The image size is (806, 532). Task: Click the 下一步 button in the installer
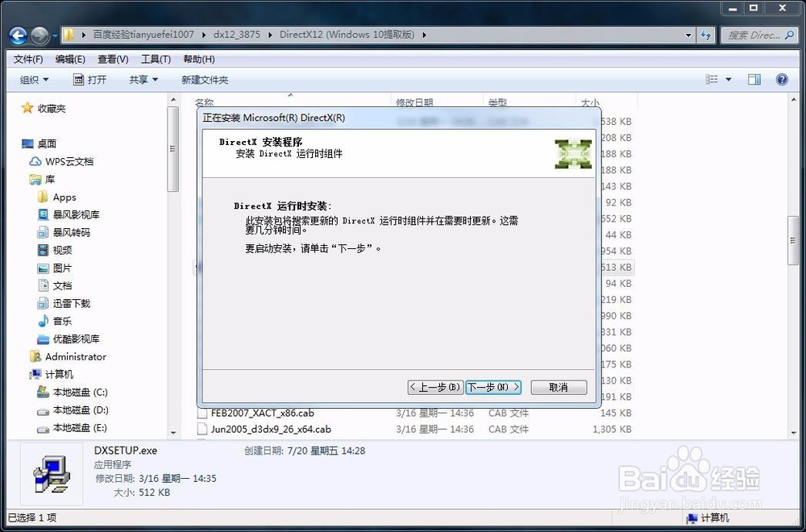[493, 387]
